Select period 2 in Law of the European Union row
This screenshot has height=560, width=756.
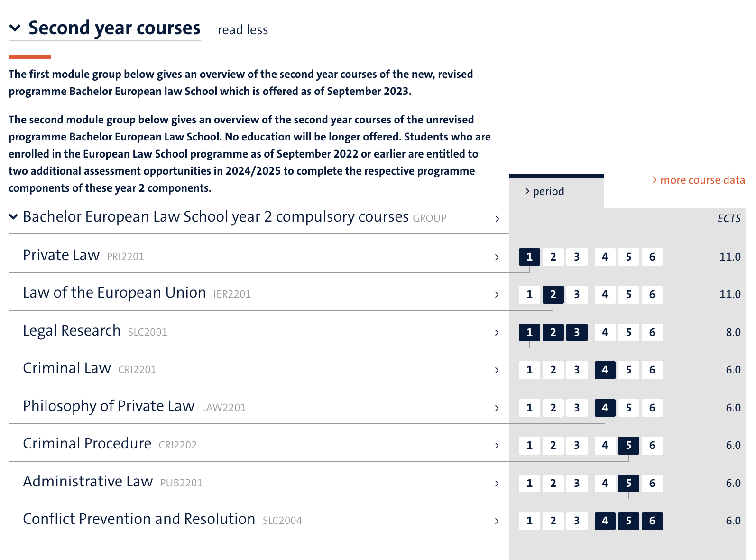pos(553,294)
